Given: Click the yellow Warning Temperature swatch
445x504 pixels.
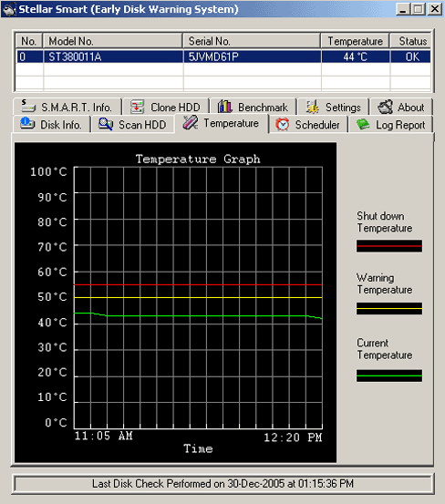Looking at the screenshot, I should coord(389,309).
